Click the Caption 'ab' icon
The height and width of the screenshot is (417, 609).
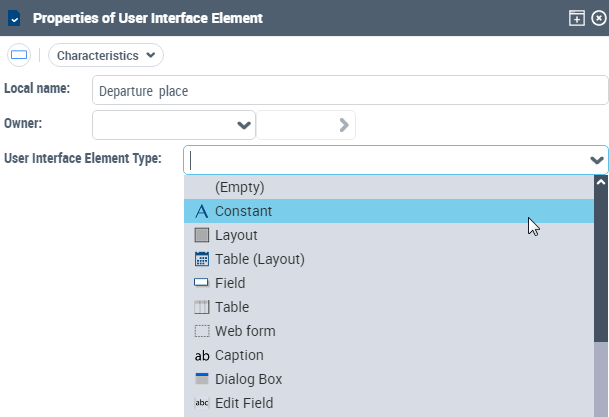(201, 355)
